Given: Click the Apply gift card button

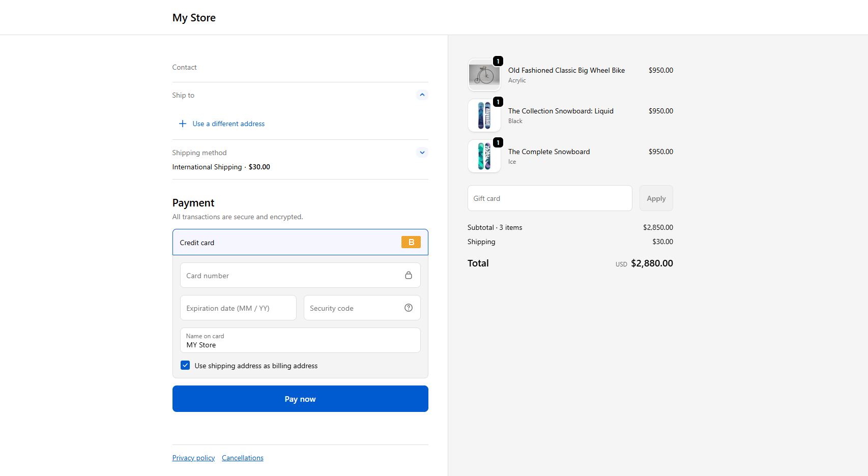Looking at the screenshot, I should pos(656,198).
